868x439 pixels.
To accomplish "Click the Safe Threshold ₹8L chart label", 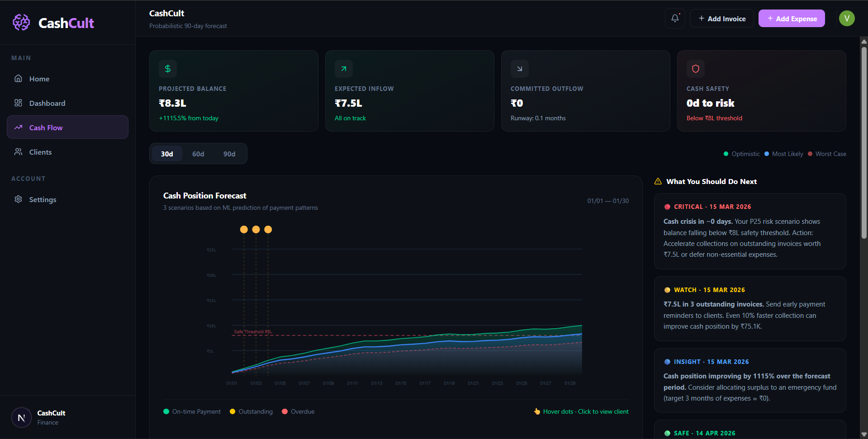I will [x=253, y=331].
